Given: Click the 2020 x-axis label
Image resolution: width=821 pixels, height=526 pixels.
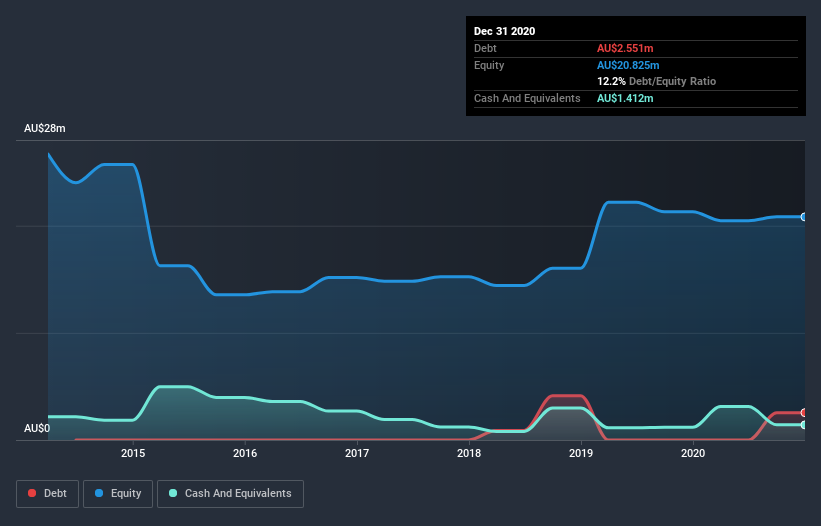Looking at the screenshot, I should pyautogui.click(x=693, y=453).
